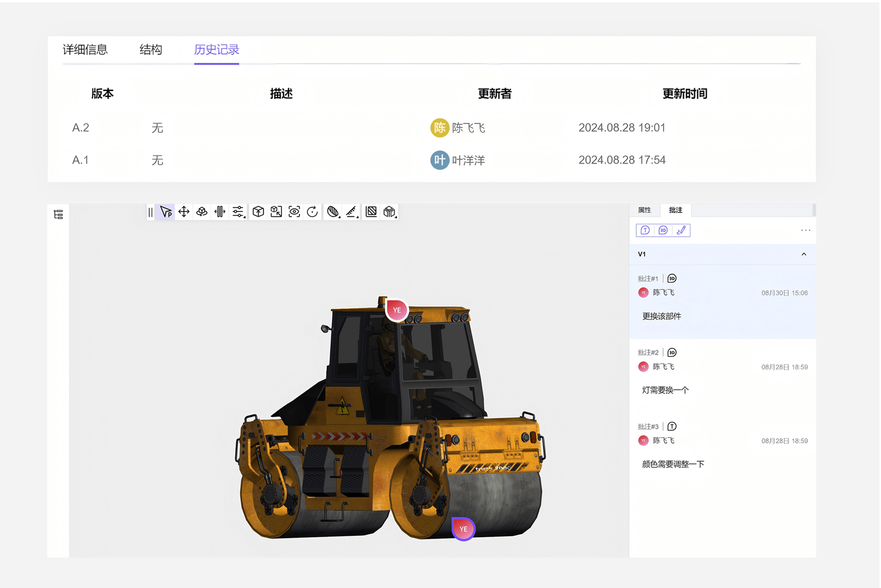Activate the move tool in the 3D toolbar
The width and height of the screenshot is (881, 588).
coord(184,212)
